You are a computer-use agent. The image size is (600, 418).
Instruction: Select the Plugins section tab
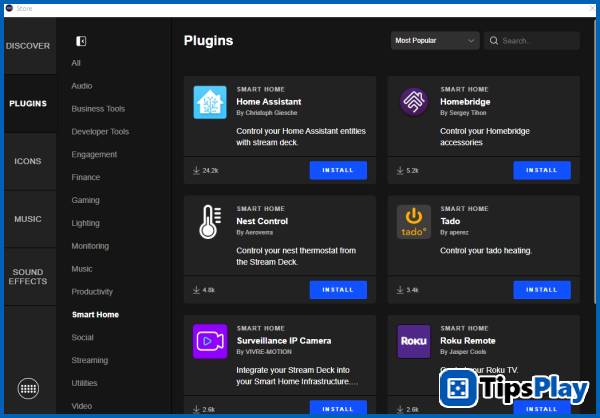tap(28, 103)
